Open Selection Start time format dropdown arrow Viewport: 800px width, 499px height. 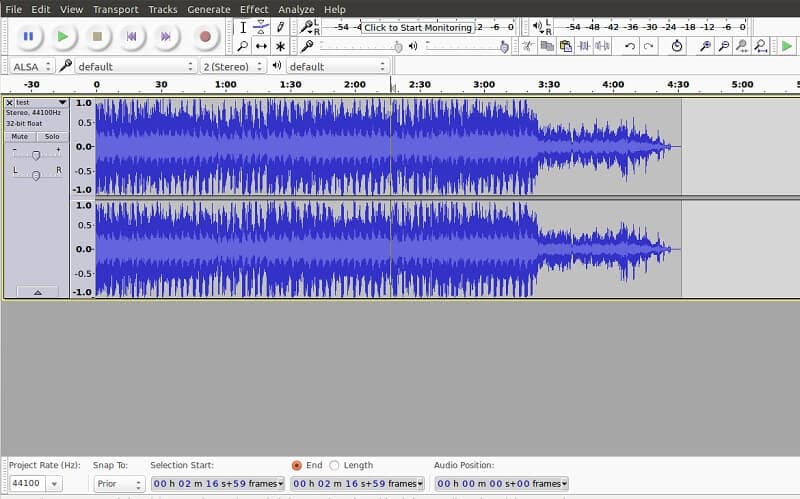[x=281, y=483]
